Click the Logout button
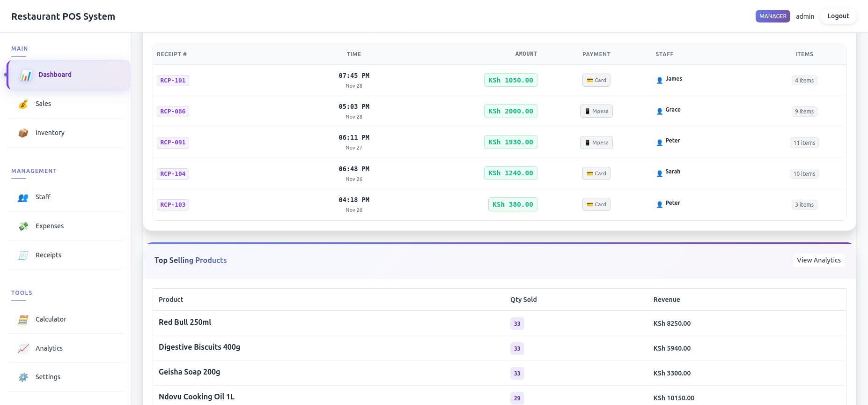The image size is (868, 405). tap(838, 16)
